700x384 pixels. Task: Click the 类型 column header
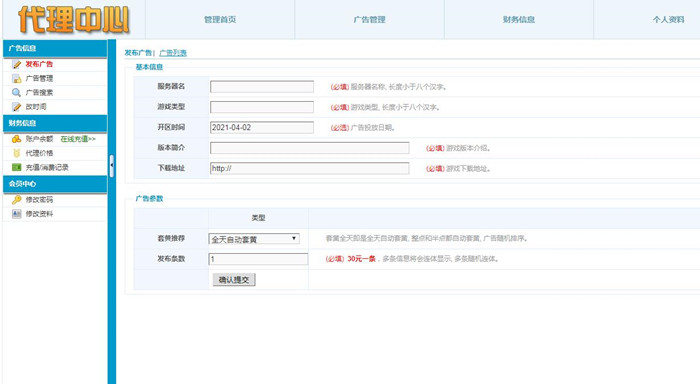tap(258, 218)
